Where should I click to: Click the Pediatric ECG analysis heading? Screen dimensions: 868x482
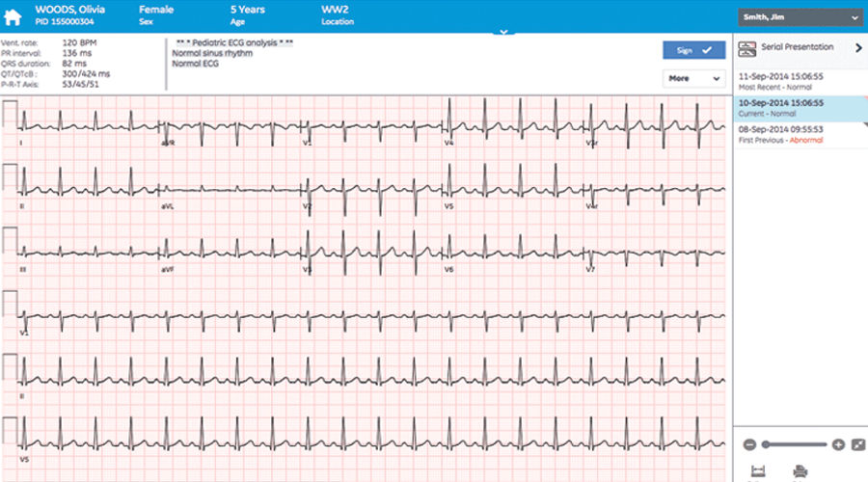234,42
